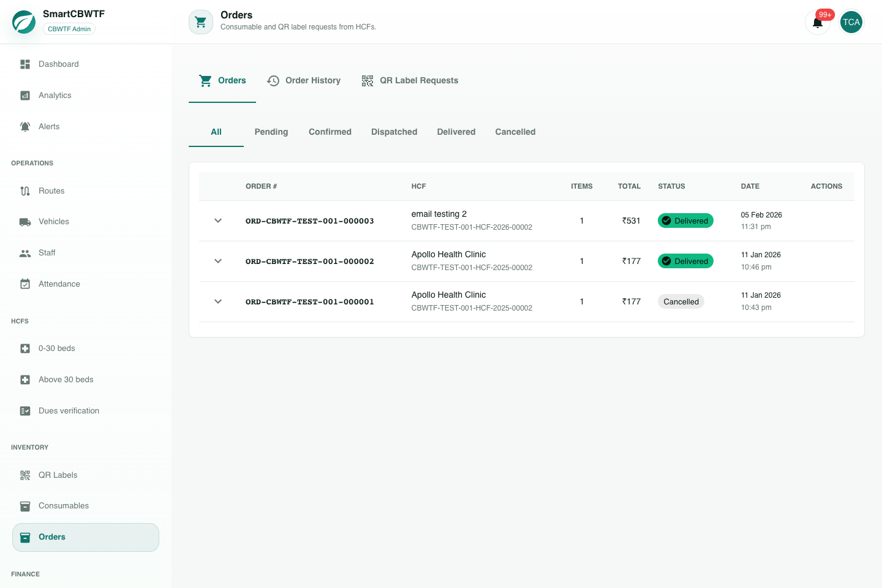Click the TCA user avatar

click(851, 23)
